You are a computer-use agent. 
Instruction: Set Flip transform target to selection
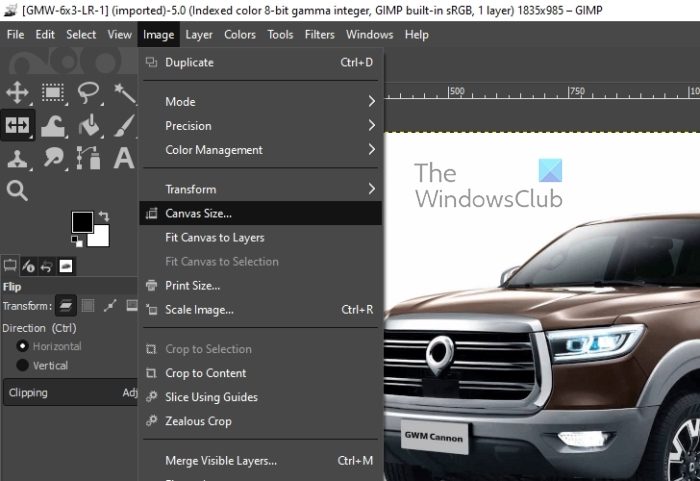click(x=88, y=305)
